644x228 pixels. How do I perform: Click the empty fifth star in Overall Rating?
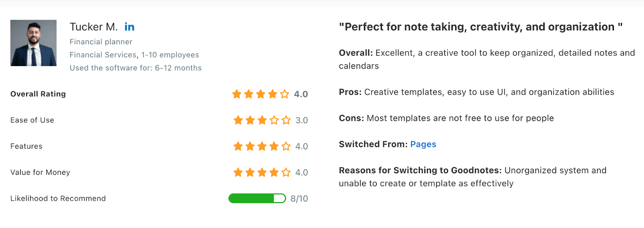click(x=285, y=94)
